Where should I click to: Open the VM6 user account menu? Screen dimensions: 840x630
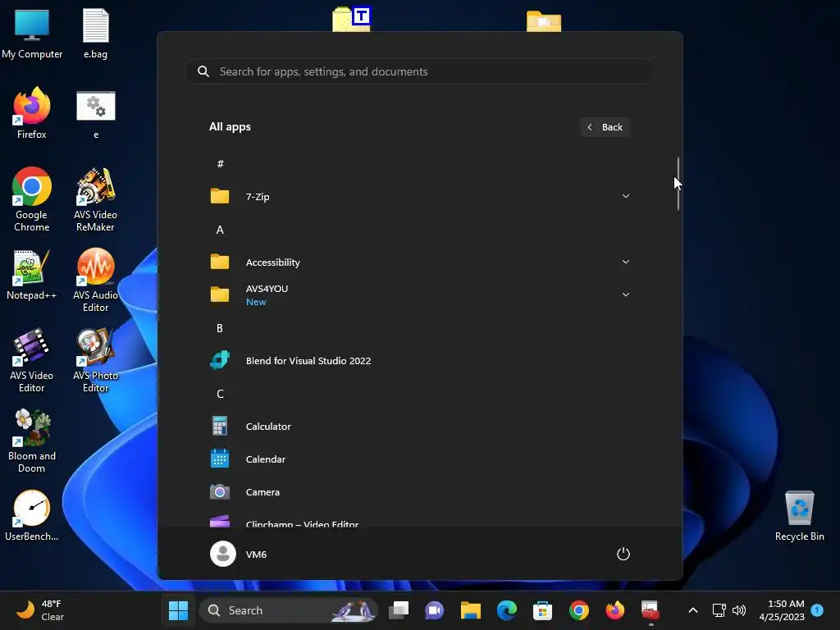coord(239,554)
